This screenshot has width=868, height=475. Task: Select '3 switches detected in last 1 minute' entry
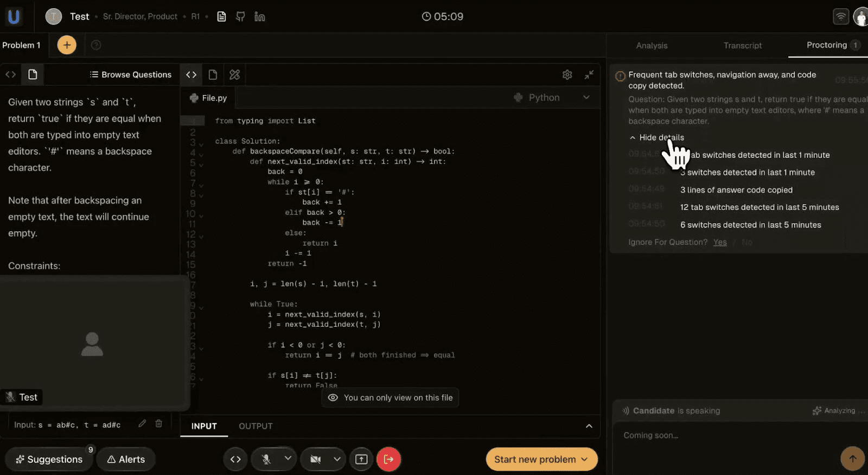click(748, 173)
